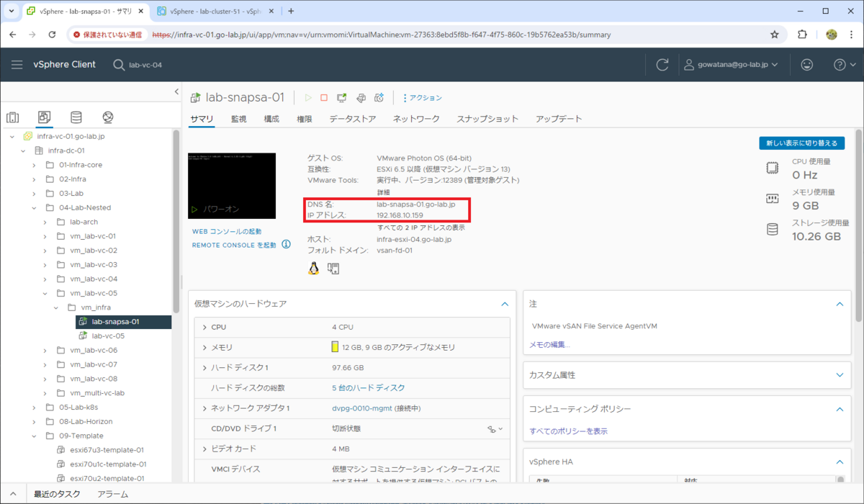Bookmark this page with the star icon
864x504 pixels.
coord(775,34)
